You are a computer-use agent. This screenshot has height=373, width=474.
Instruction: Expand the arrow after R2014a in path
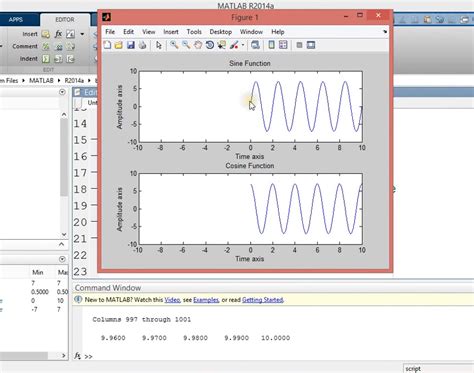pyautogui.click(x=89, y=80)
